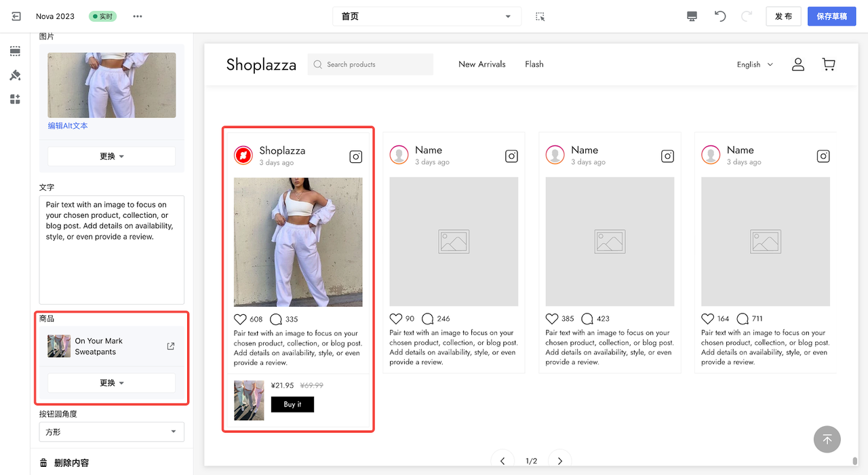868x475 pixels.
Task: Select the New Arrivals menu item
Action: click(482, 64)
